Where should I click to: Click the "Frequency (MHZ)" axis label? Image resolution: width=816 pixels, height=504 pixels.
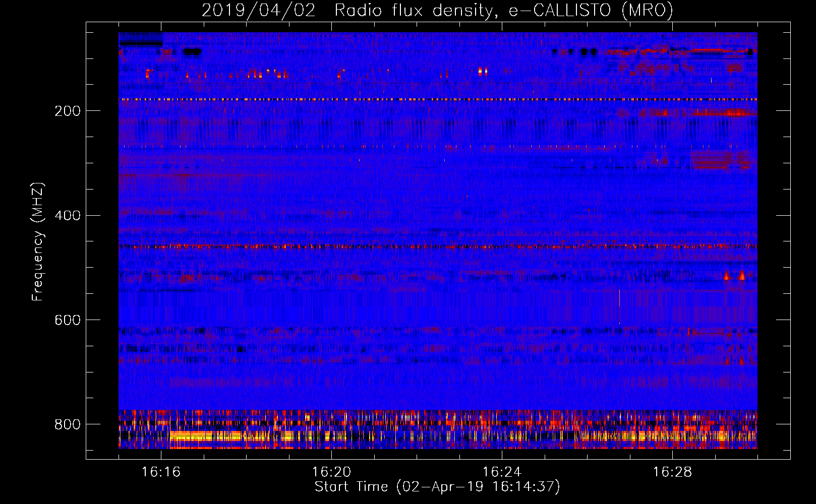pos(38,241)
